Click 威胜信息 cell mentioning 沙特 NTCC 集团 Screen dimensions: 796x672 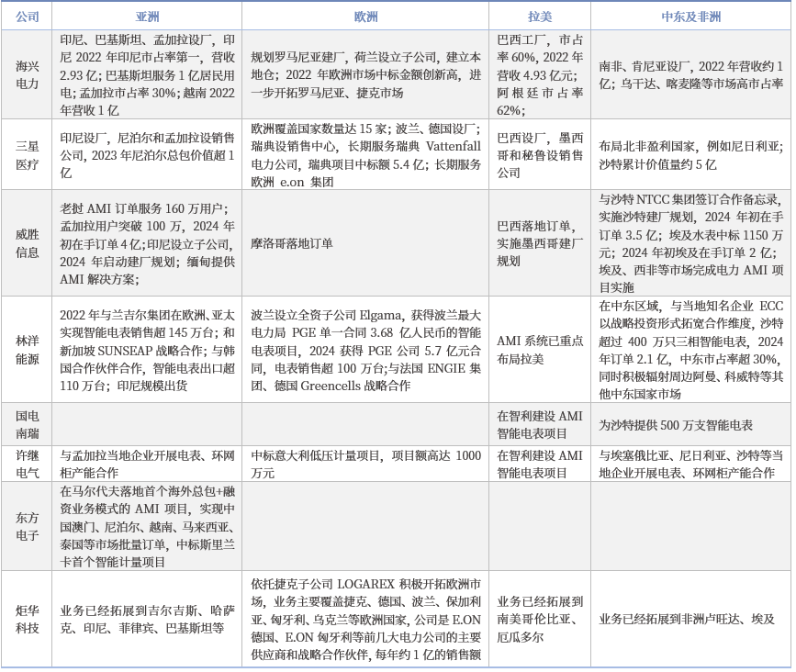coord(691,243)
